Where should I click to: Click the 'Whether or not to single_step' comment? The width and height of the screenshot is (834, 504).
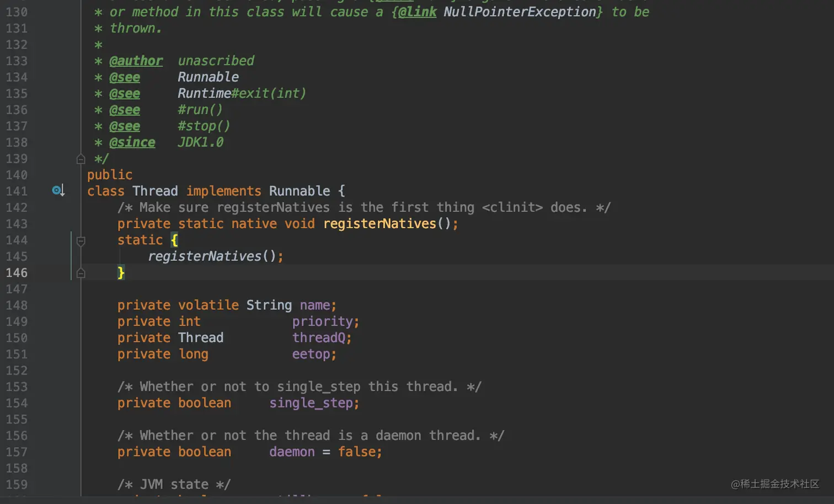pos(300,387)
